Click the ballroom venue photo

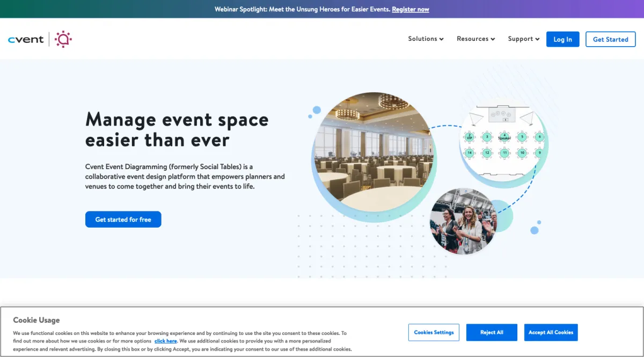[374, 152]
